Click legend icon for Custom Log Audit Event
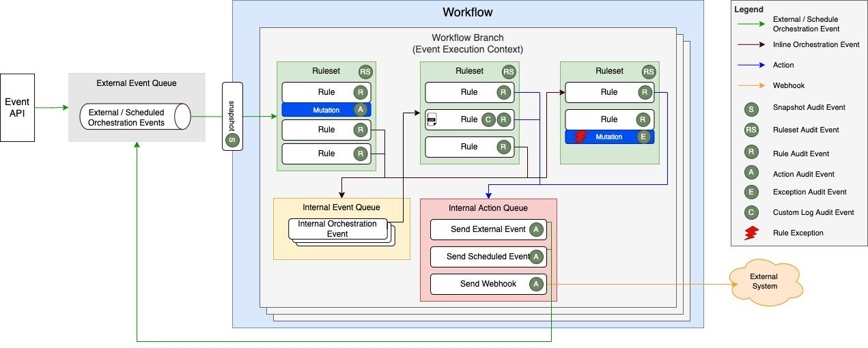The image size is (868, 348). point(751,212)
